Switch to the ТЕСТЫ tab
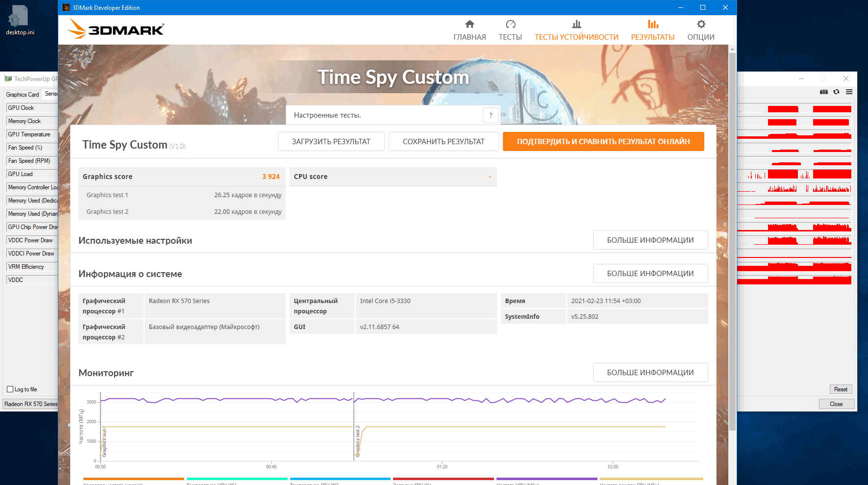 510,30
